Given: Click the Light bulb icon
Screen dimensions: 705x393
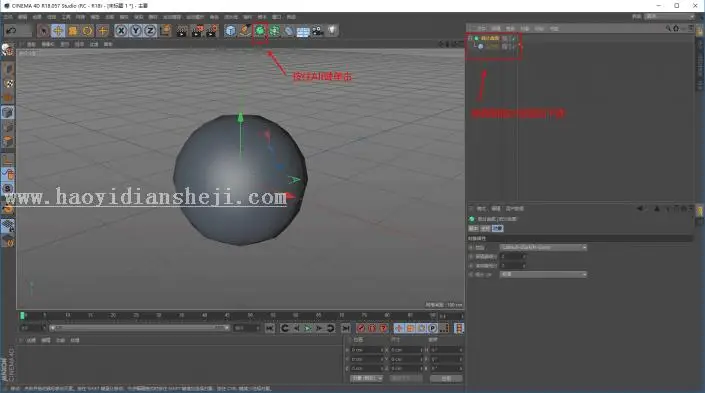Looking at the screenshot, I should (x=332, y=31).
